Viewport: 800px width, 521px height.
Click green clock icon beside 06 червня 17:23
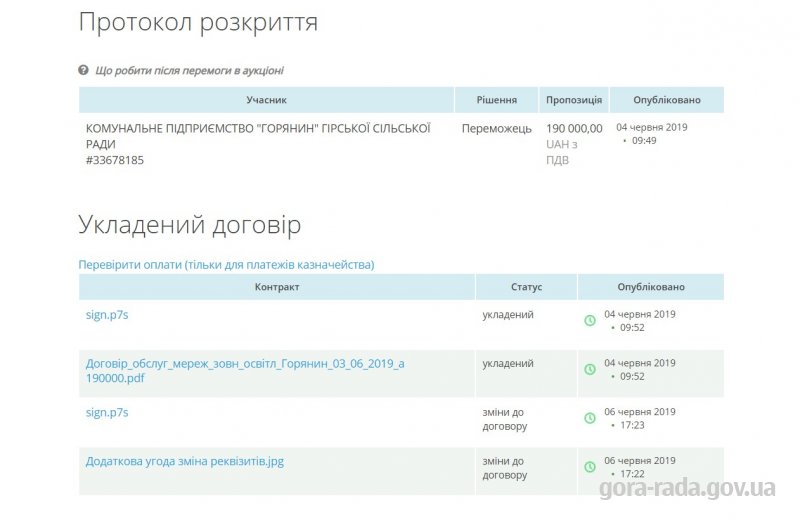pos(590,418)
